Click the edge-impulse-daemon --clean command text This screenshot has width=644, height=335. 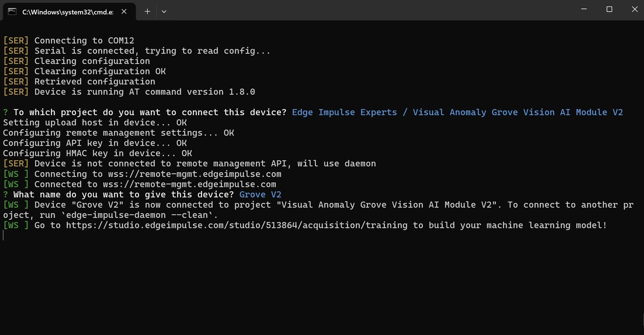pyautogui.click(x=139, y=215)
